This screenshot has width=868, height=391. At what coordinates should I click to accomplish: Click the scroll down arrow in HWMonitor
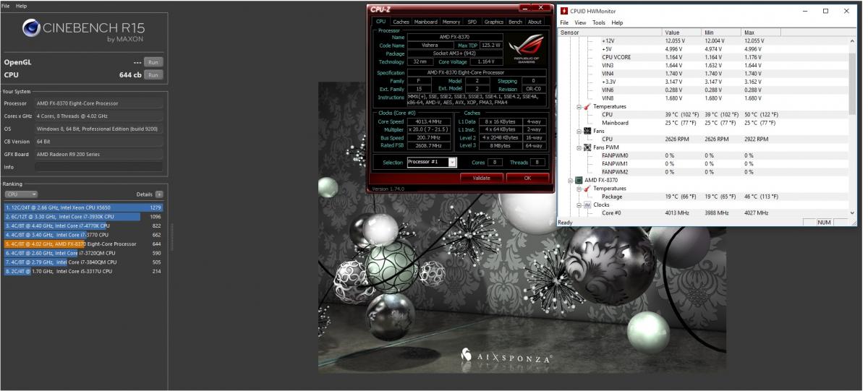(x=854, y=213)
